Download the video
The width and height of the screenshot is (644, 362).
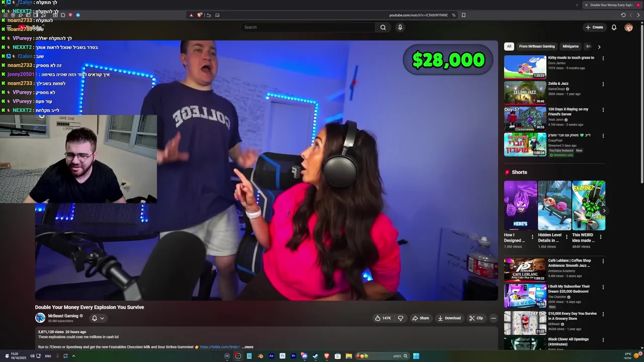[449, 318]
